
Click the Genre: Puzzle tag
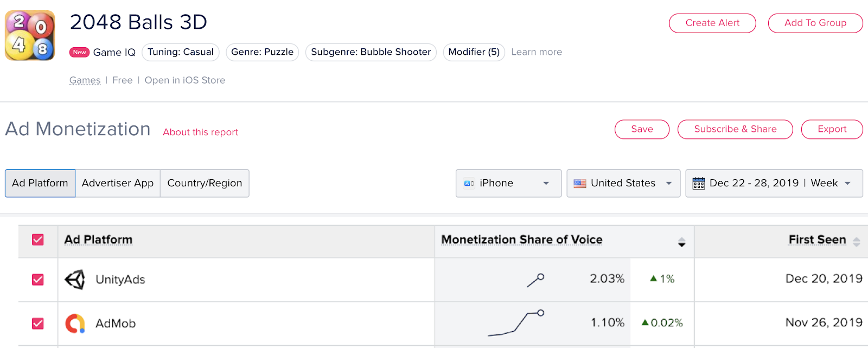pos(262,52)
